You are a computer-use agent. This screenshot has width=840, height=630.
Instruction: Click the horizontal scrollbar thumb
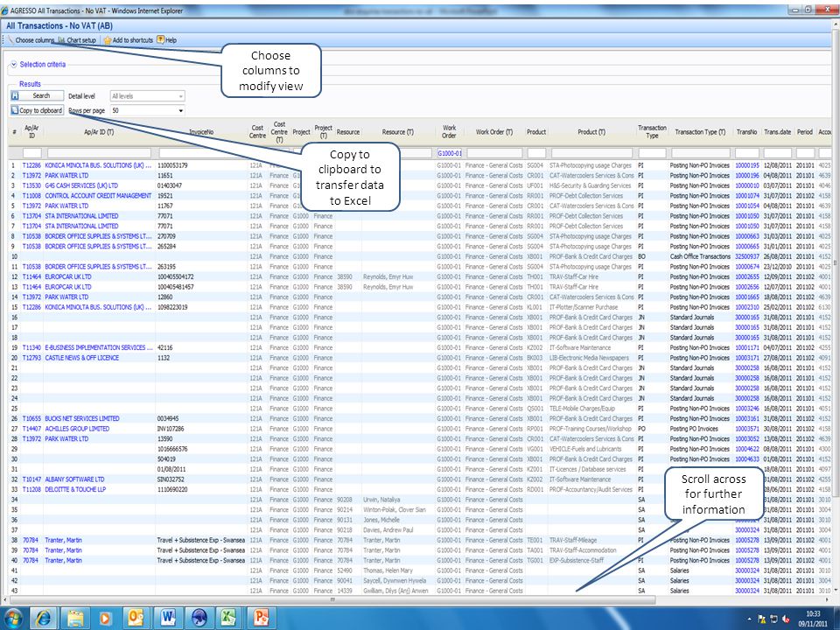coord(332,600)
